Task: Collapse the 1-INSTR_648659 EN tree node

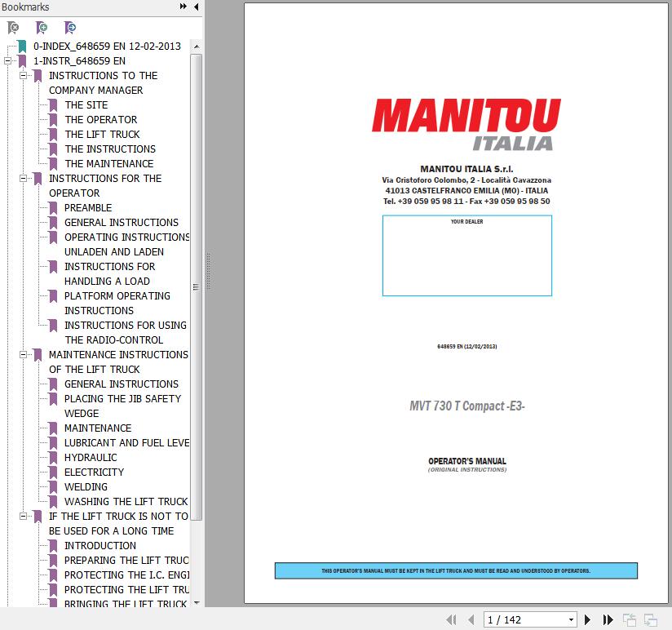Action: 7,61
